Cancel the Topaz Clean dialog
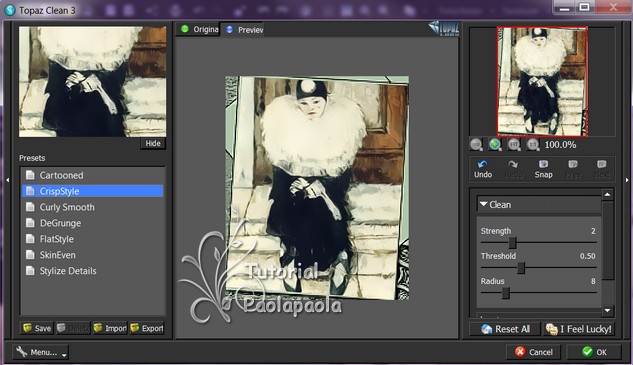The width and height of the screenshot is (633, 365). click(x=534, y=352)
